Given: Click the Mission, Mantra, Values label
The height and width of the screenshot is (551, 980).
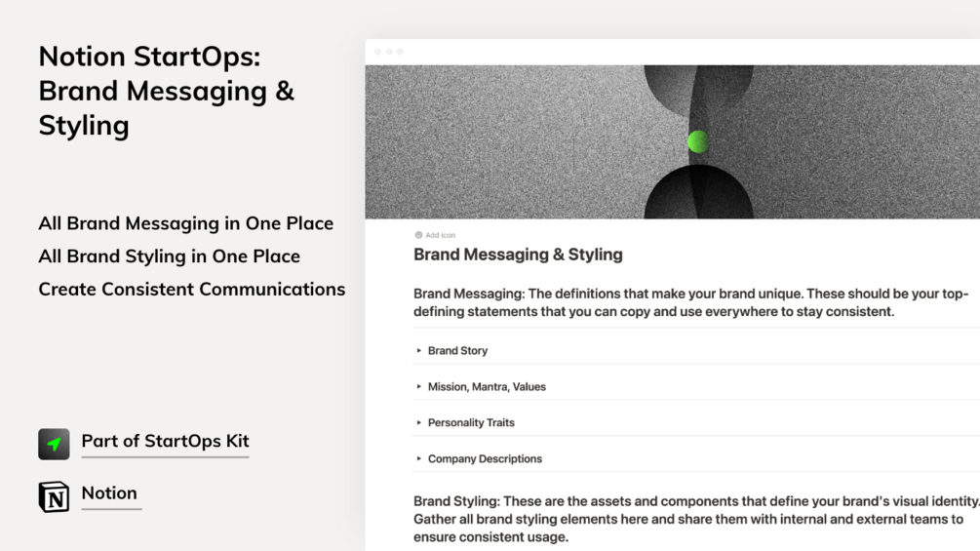Looking at the screenshot, I should [x=487, y=387].
